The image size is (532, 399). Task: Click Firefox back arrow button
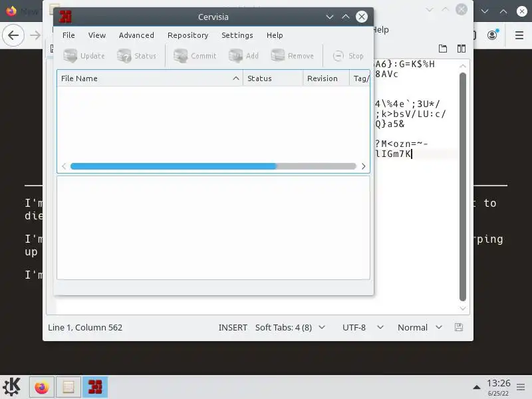[x=13, y=35]
